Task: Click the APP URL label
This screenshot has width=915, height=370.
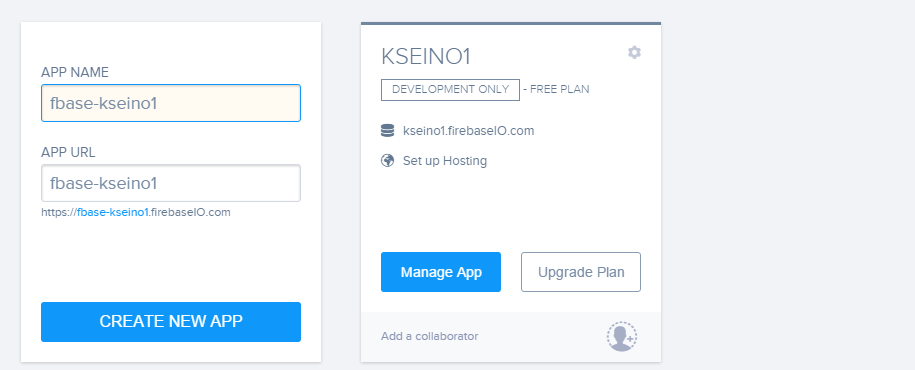Action: coord(68,152)
